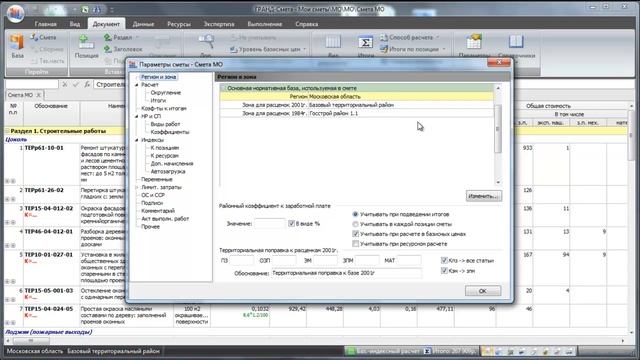Click the Смета icon in Перейти group

[x=34, y=38]
